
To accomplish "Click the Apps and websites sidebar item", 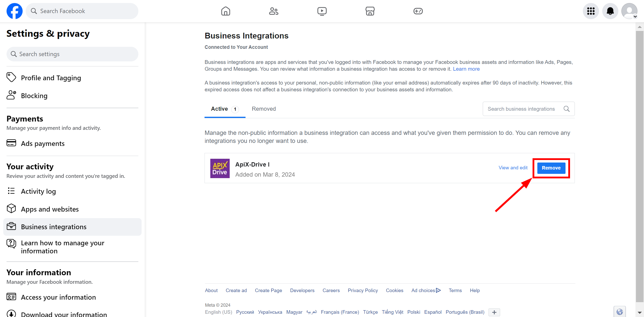I will point(50,209).
